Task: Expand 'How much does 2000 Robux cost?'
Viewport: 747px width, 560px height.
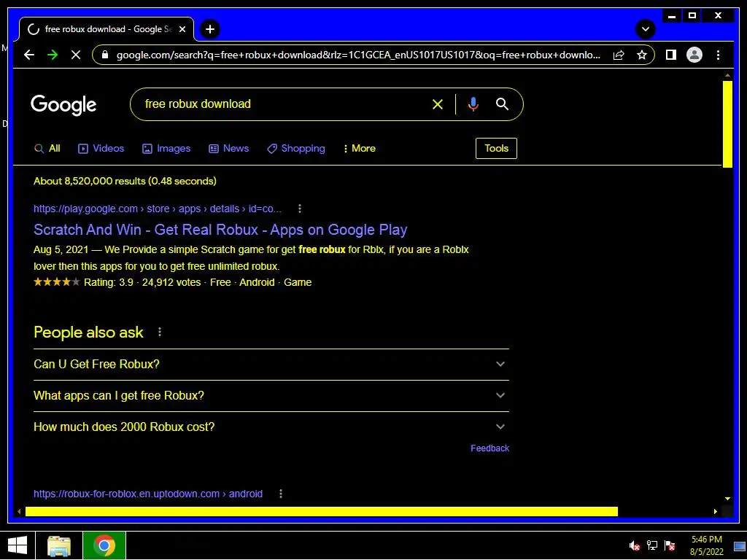Action: click(x=271, y=427)
